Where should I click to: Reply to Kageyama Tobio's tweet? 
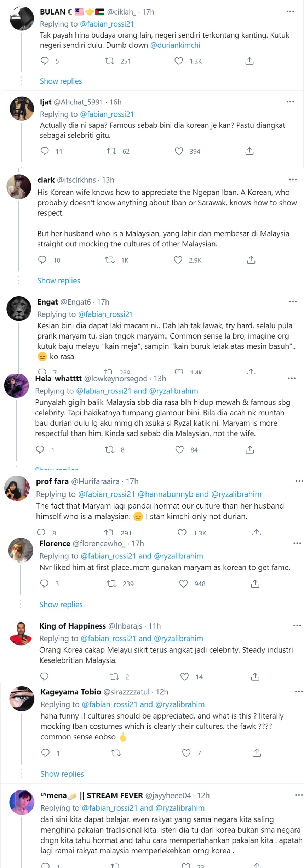pos(45,753)
